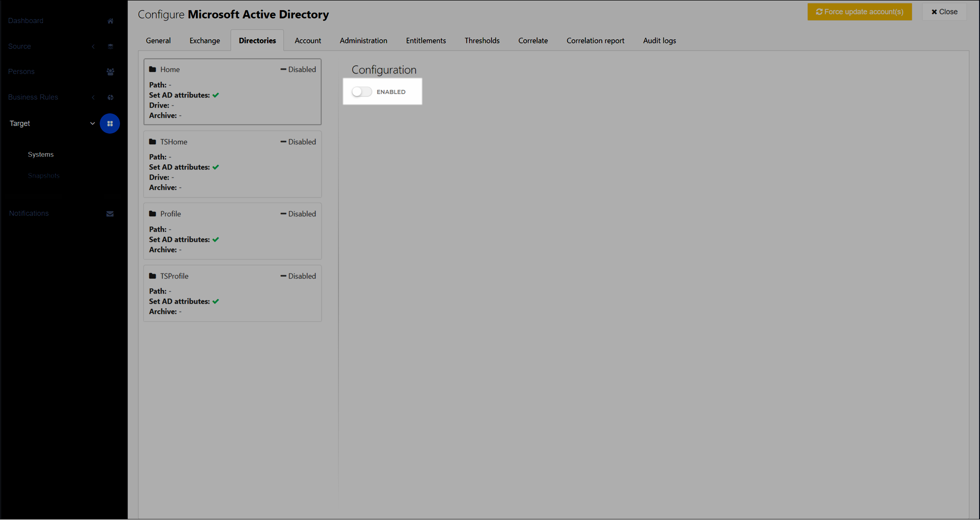Click the blue Target grid icon

[110, 123]
